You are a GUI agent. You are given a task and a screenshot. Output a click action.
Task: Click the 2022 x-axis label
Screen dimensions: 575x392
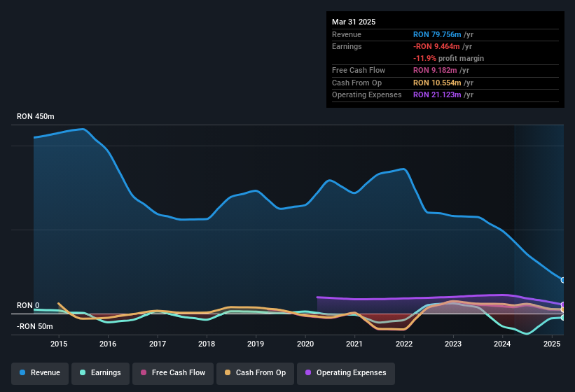pos(403,344)
